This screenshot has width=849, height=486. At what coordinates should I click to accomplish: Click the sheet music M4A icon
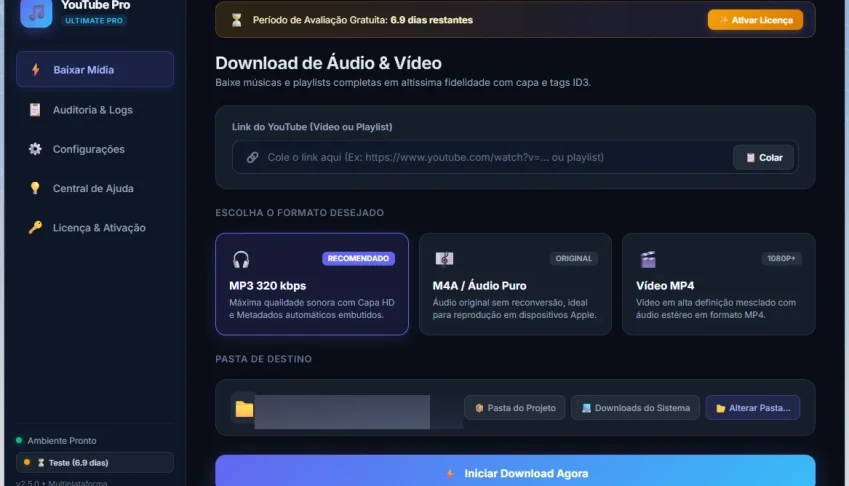(445, 259)
